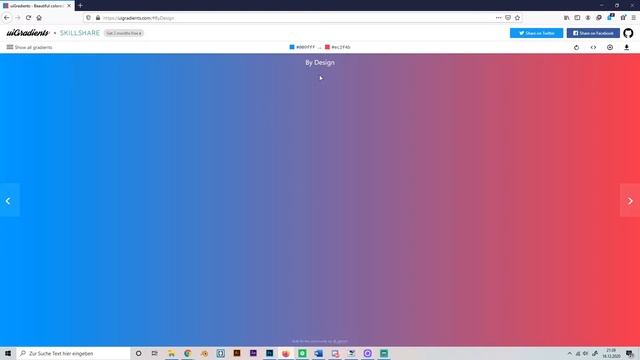Download the gradient as image
The height and width of the screenshot is (360, 640).
tap(627, 47)
